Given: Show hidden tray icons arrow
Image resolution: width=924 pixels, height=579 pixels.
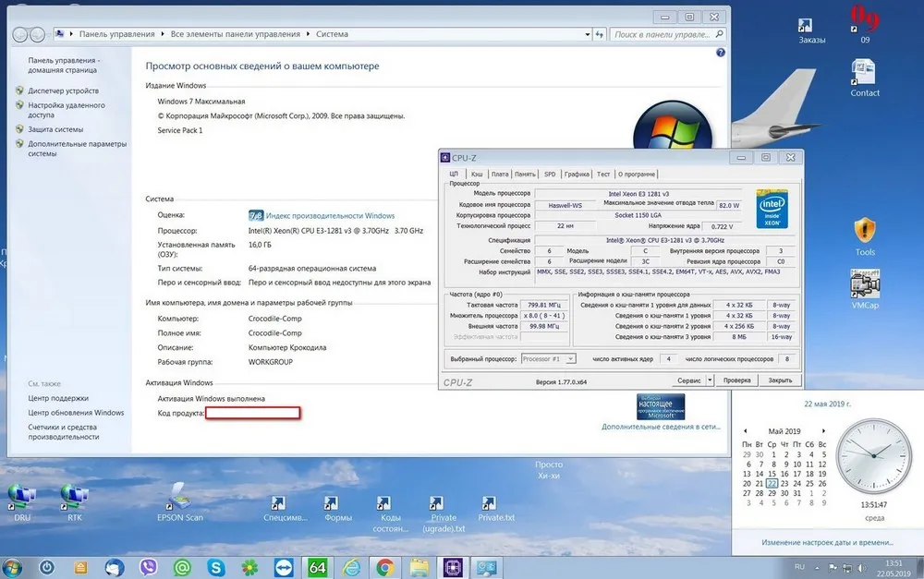Looking at the screenshot, I should pos(817,568).
